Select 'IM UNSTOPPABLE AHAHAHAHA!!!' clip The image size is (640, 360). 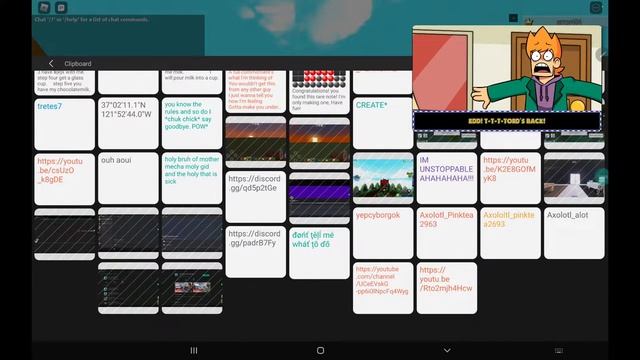pyautogui.click(x=447, y=178)
